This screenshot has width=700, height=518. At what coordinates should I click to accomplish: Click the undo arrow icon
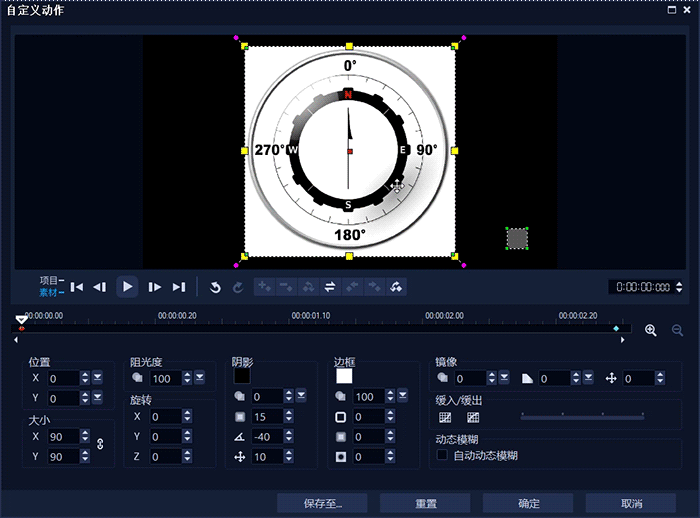215,287
